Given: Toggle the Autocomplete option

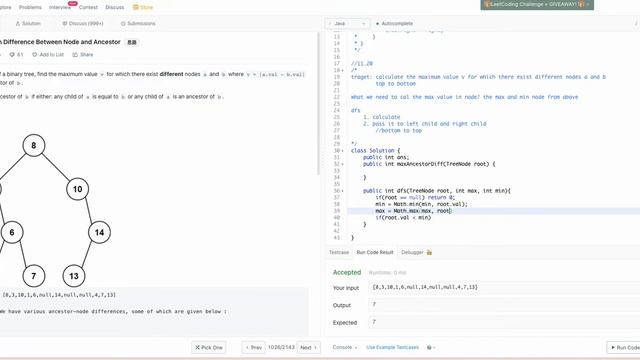Looking at the screenshot, I should coord(394,24).
